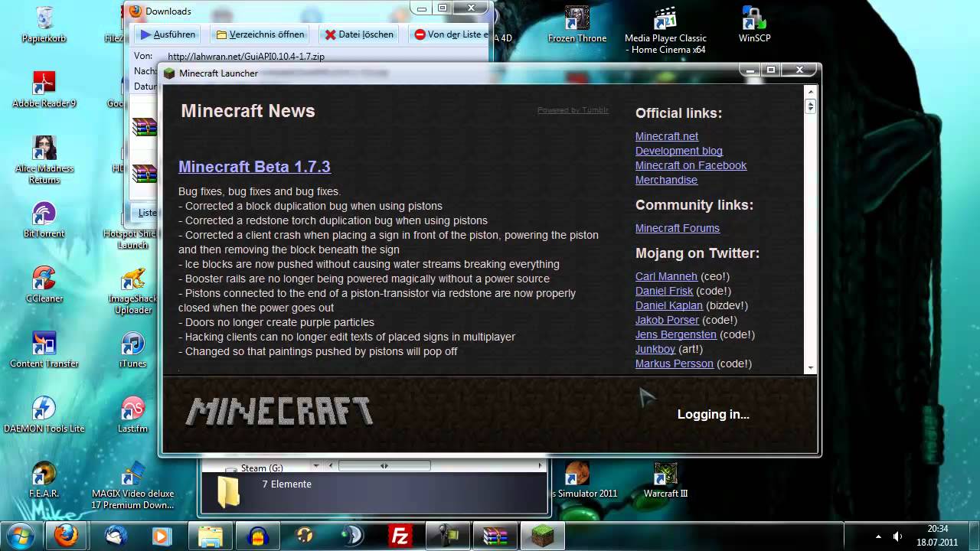Open FileZilla from the taskbar
Viewport: 980px width, 551px height.
(x=400, y=535)
